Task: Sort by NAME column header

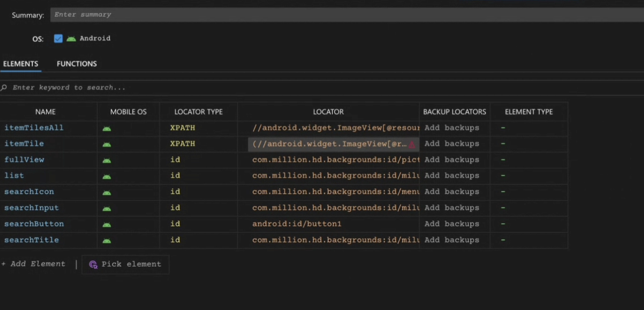Action: click(45, 112)
